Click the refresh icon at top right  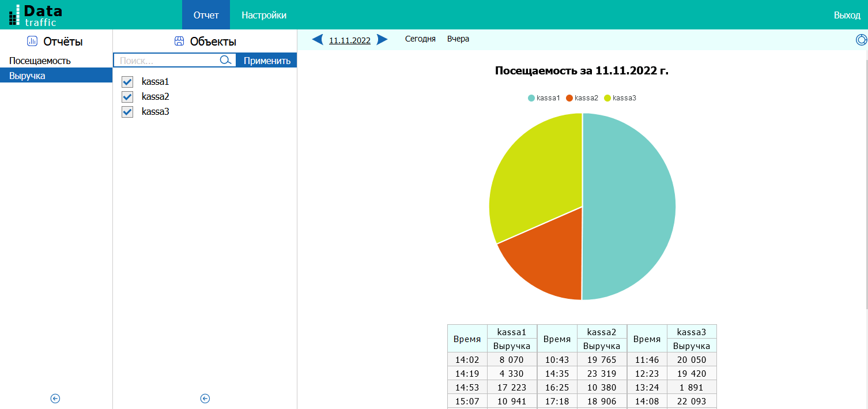(x=861, y=40)
